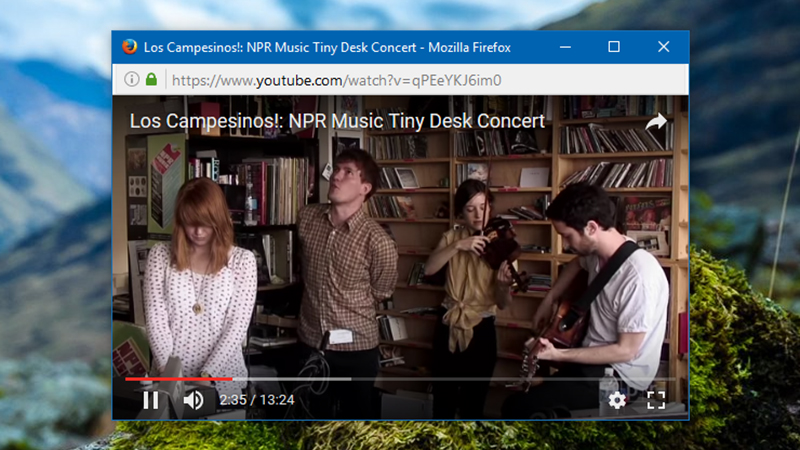Viewport: 800px width, 450px height.
Task: Pause the video playback
Action: 151,400
